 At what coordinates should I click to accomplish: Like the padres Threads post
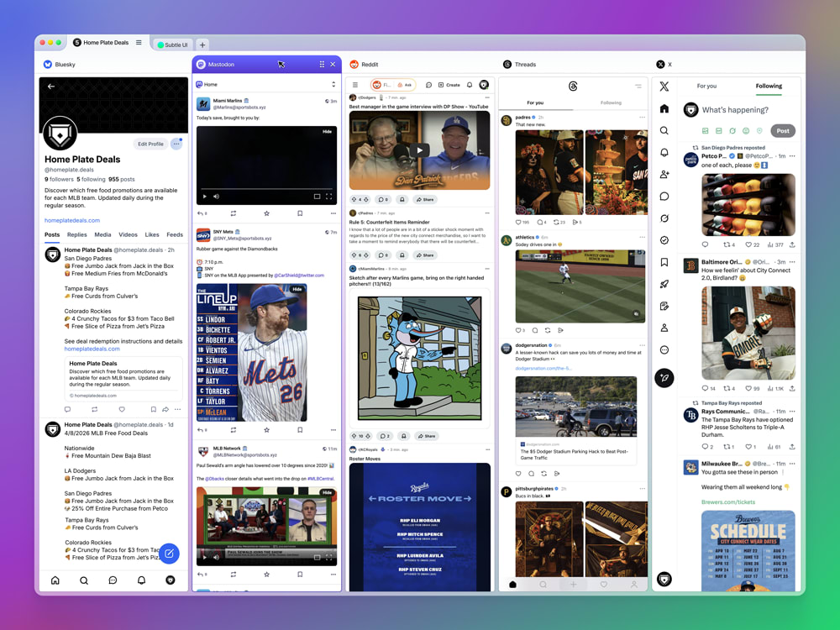click(x=518, y=222)
